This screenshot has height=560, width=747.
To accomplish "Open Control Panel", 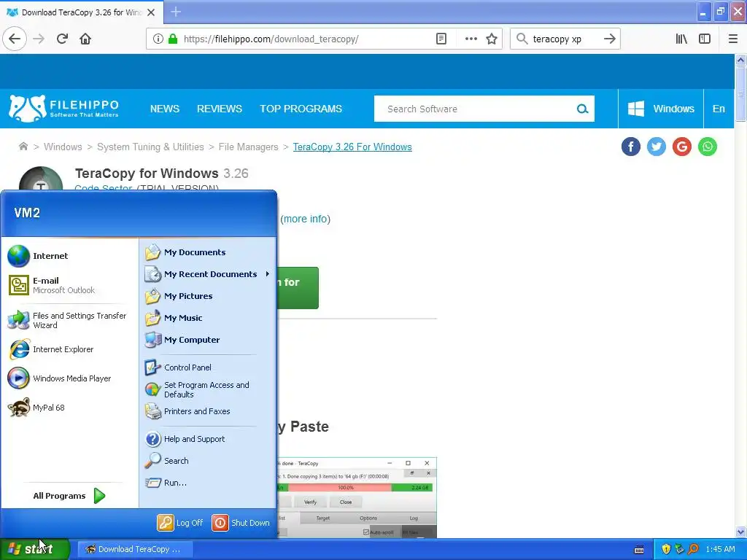I will (x=208, y=367).
